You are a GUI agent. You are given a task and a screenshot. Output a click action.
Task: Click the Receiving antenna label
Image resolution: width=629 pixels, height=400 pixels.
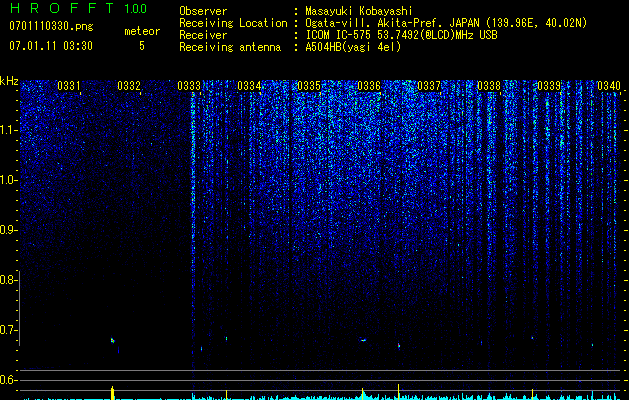(x=230, y=47)
